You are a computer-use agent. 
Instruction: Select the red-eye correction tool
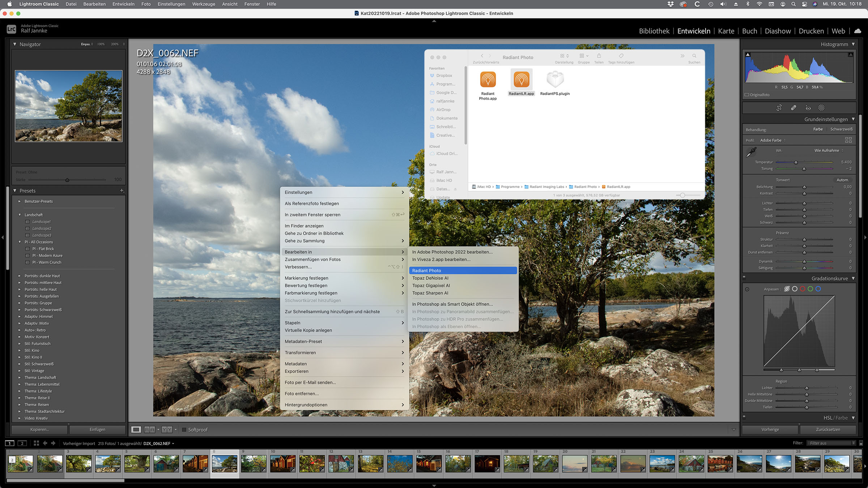808,108
